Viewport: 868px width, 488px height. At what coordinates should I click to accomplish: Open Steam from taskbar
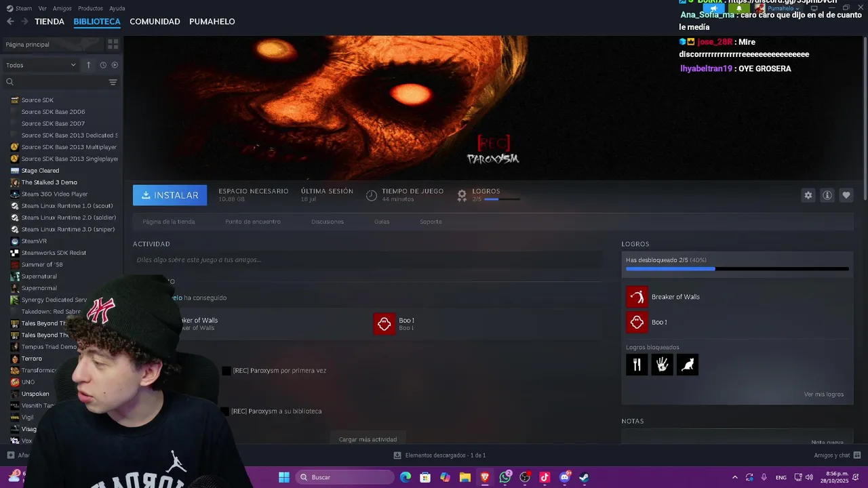pos(584,477)
